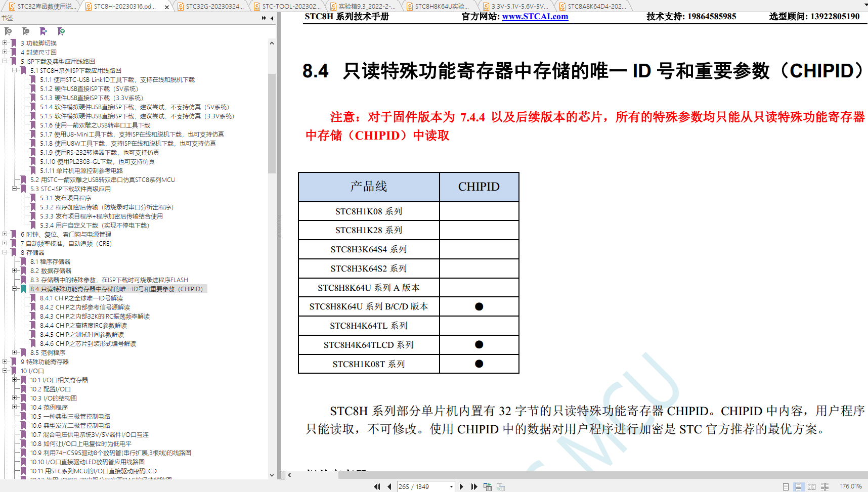The width and height of the screenshot is (868, 492).
Task: Collapse the 8.4 CHIPID bookmark node
Action: 15,289
